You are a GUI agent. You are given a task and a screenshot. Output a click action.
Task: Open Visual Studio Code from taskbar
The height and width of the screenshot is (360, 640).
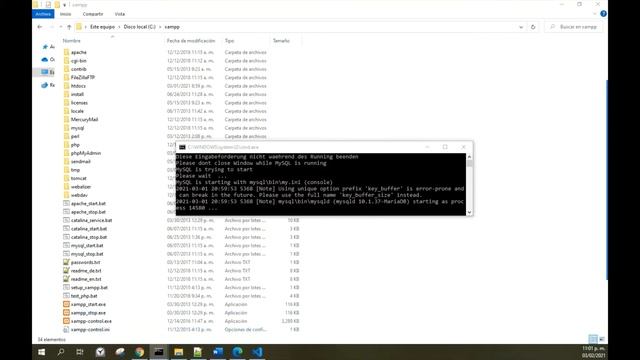click(x=257, y=352)
